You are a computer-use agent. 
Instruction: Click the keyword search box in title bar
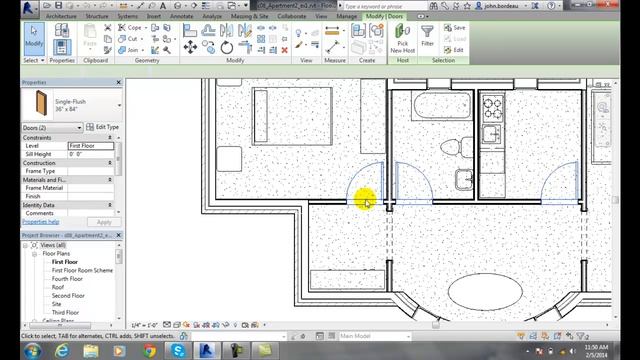384,6
